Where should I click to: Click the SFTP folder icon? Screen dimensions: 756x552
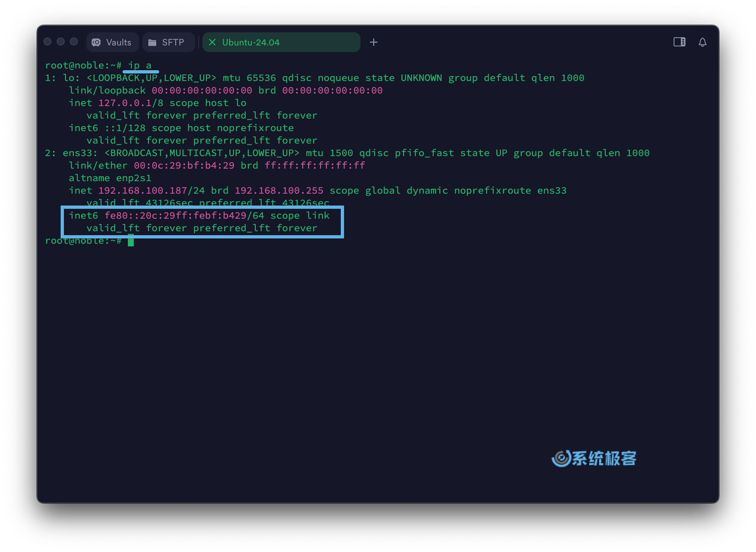click(152, 42)
